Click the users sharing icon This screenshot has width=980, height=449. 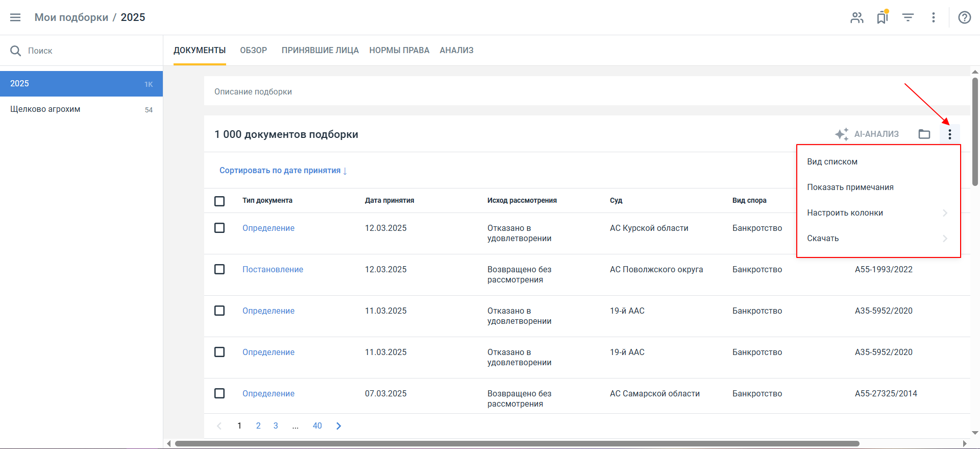click(856, 17)
